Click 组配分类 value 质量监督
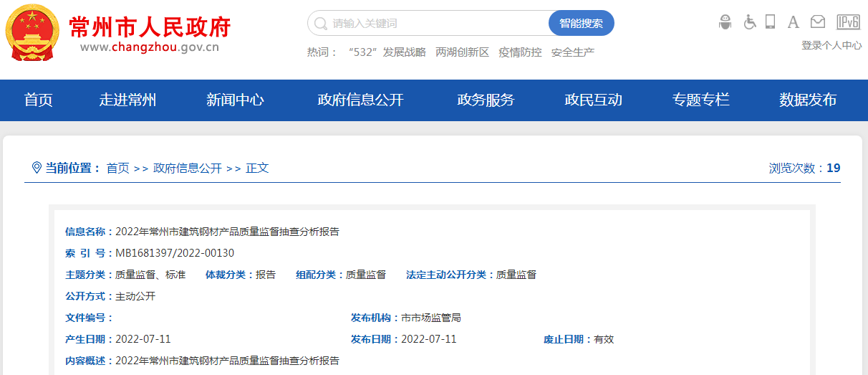This screenshot has width=868, height=375. [366, 275]
